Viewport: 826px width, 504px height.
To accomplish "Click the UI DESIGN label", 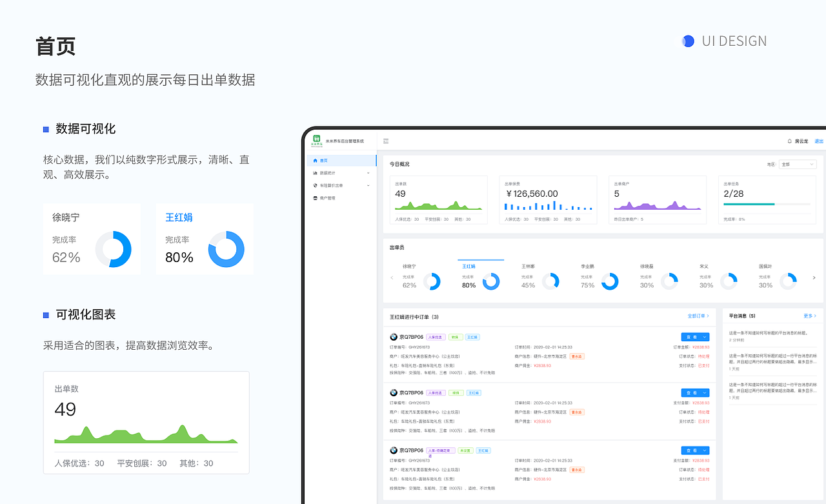I will click(734, 41).
